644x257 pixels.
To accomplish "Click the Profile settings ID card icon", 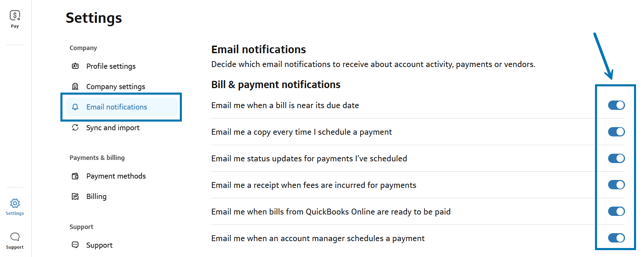I will click(x=75, y=66).
